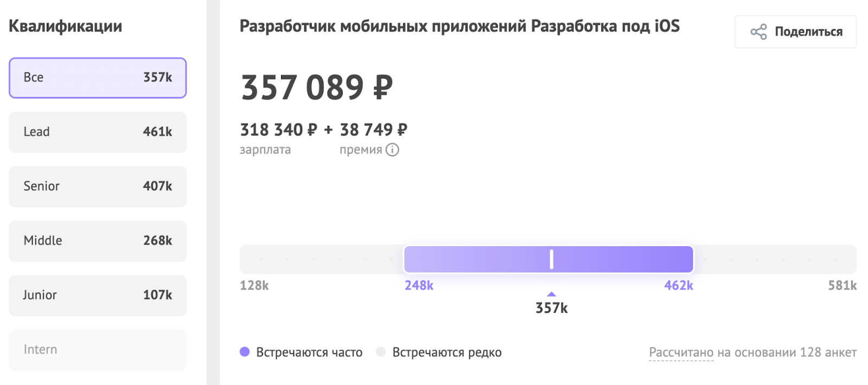Click the disabled Intern qualification entry
868x385 pixels.
97,350
